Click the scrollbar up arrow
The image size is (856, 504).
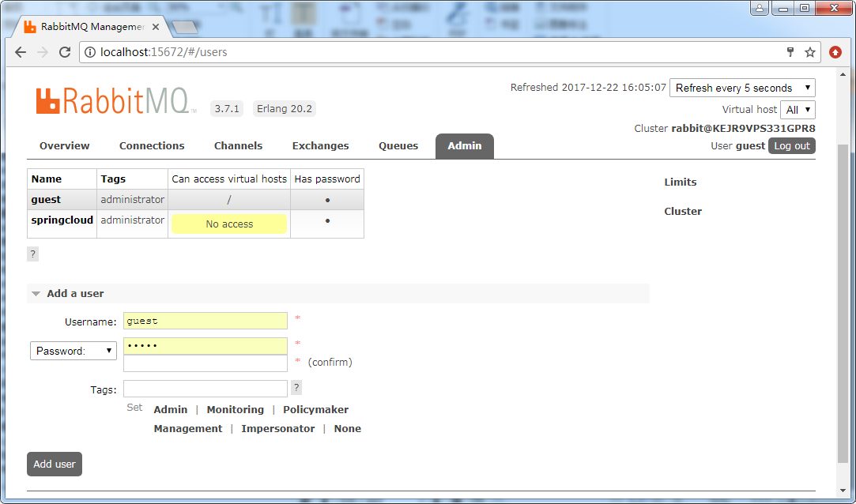pos(843,74)
